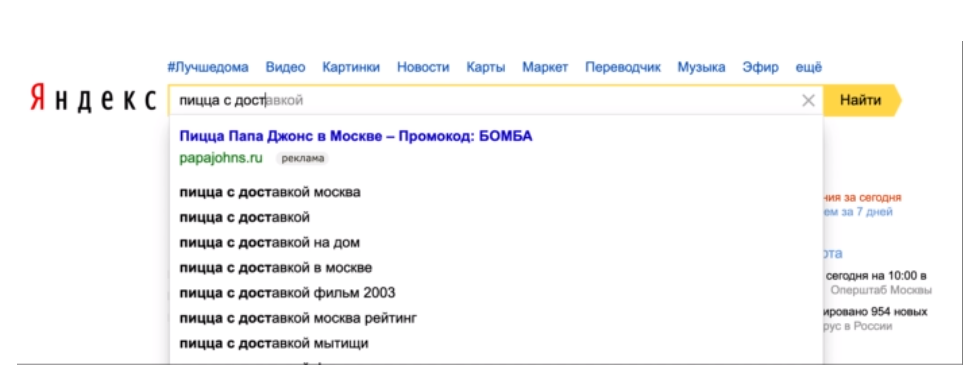978x379 pixels.
Task: Open the Видео tab
Action: pyautogui.click(x=285, y=67)
